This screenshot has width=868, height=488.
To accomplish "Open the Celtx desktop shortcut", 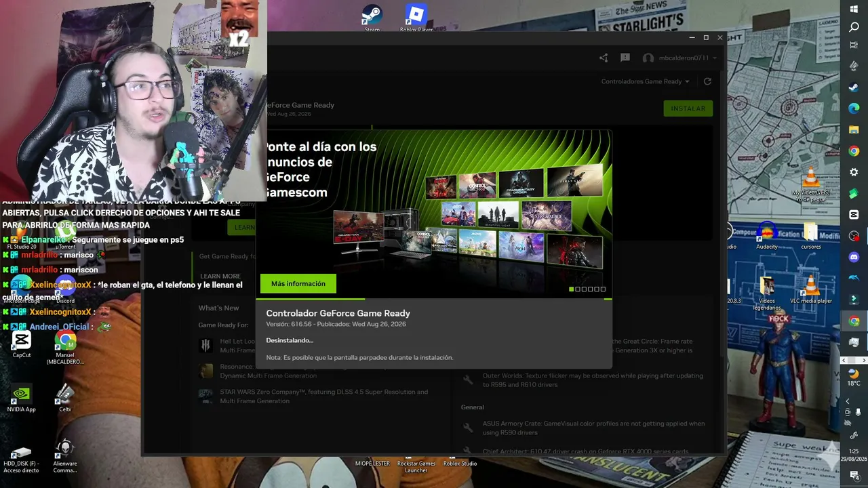I will [65, 399].
